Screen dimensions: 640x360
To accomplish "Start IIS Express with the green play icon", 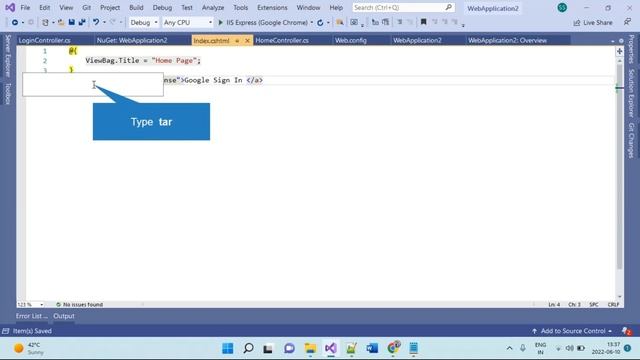I will point(220,22).
